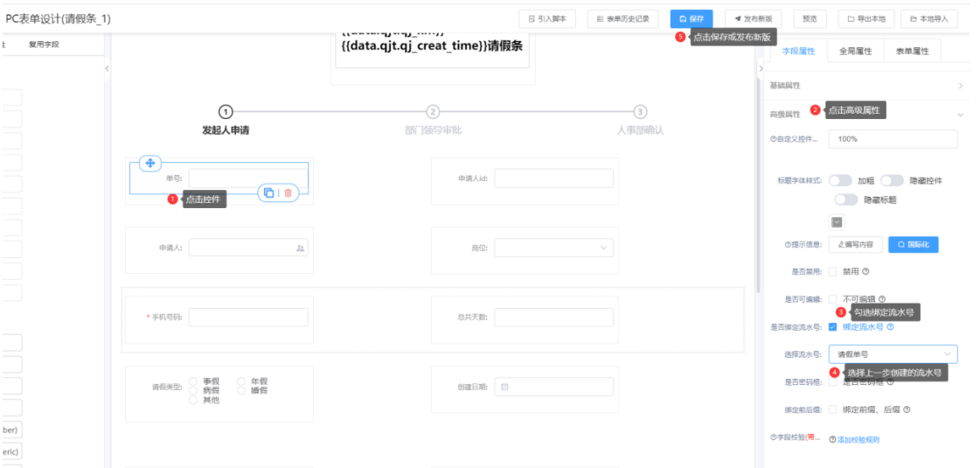
Task: Click step 1 circle 发起人申请
Action: (226, 112)
